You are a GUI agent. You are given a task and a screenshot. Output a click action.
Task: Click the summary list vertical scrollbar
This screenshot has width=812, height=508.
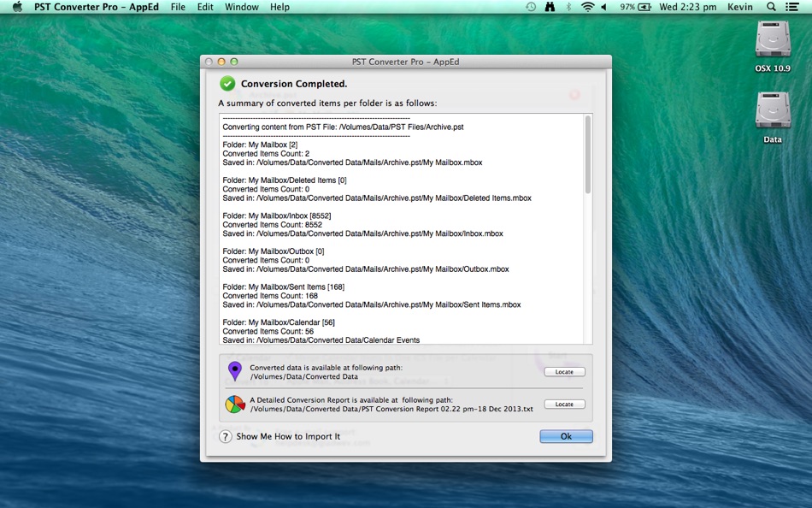(x=588, y=155)
